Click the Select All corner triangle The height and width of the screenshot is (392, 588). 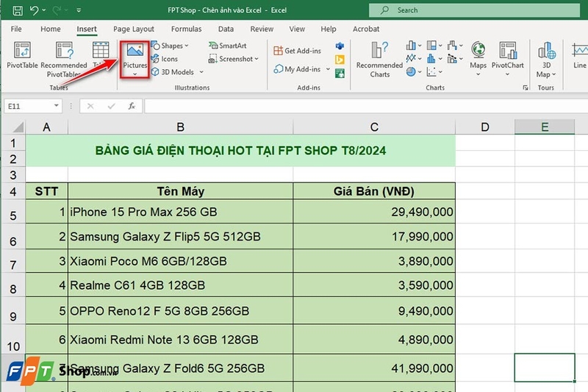pos(18,127)
